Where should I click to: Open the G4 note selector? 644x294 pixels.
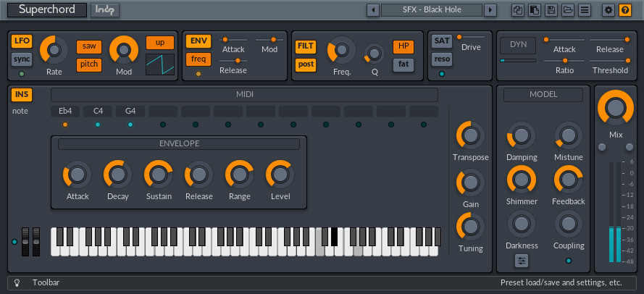[x=130, y=112]
